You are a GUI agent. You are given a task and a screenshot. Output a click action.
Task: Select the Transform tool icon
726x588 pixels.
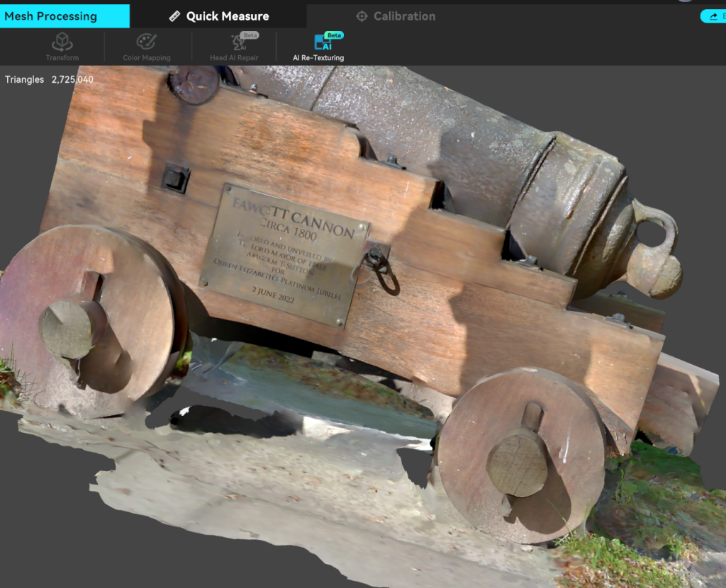point(62,41)
